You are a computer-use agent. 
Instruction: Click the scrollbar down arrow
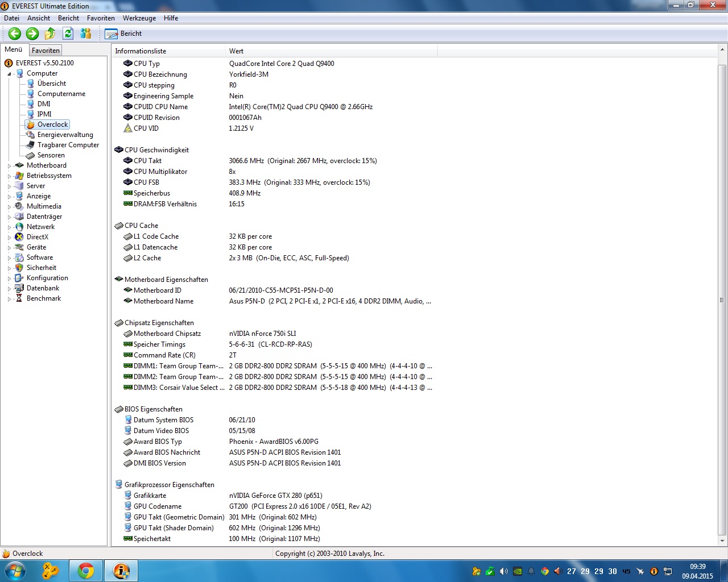(x=722, y=541)
